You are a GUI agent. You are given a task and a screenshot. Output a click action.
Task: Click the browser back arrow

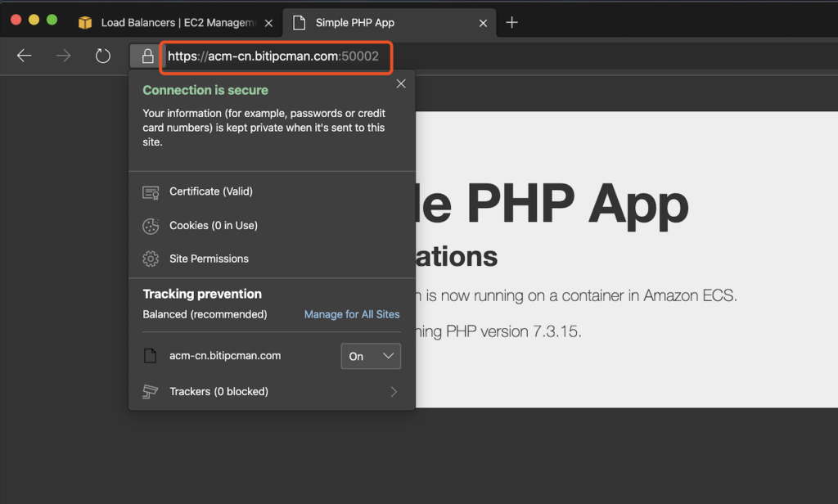(25, 56)
